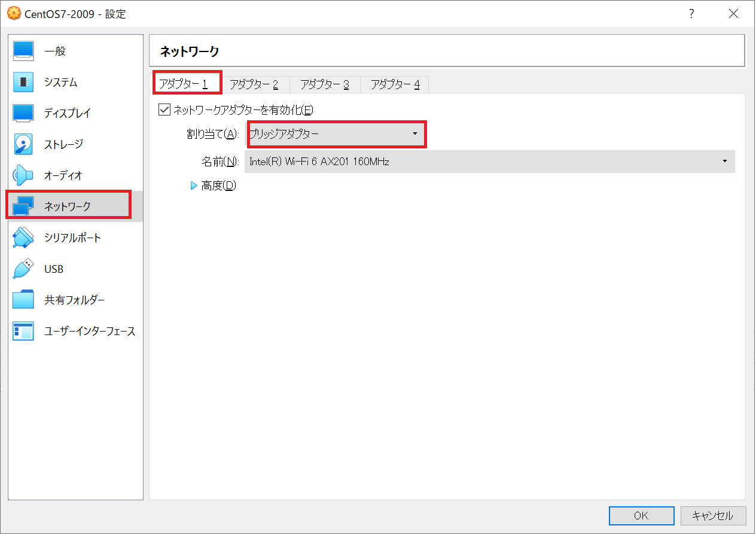
Task: Select オーディオ label in sidebar
Action: (x=63, y=176)
